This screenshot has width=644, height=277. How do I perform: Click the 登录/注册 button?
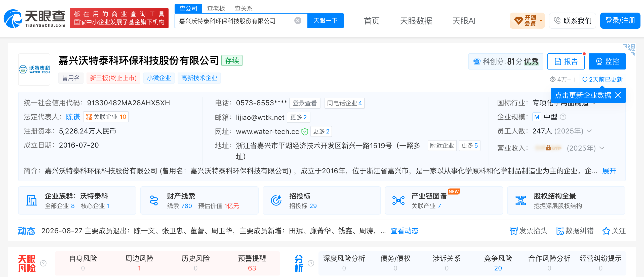pos(620,21)
